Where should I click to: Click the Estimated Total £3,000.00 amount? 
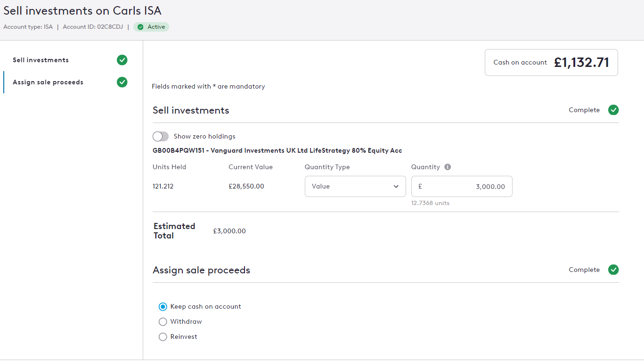pos(229,231)
